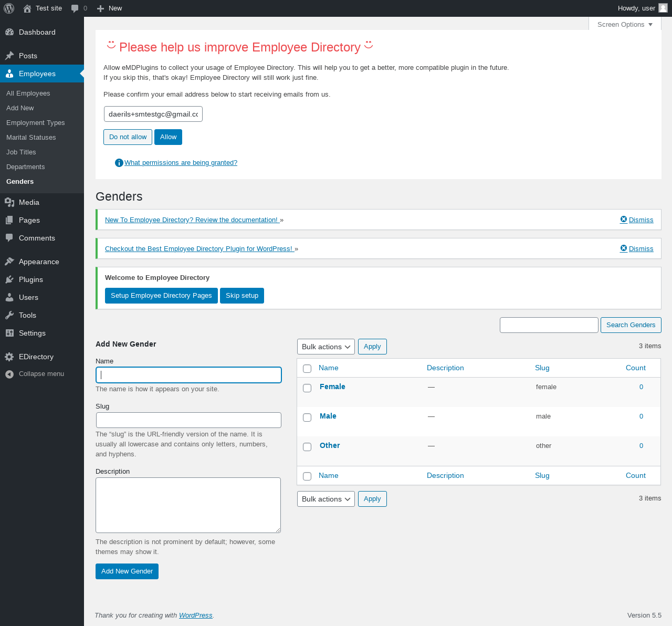Click the Allow button
This screenshot has width=672, height=626.
pos(168,137)
